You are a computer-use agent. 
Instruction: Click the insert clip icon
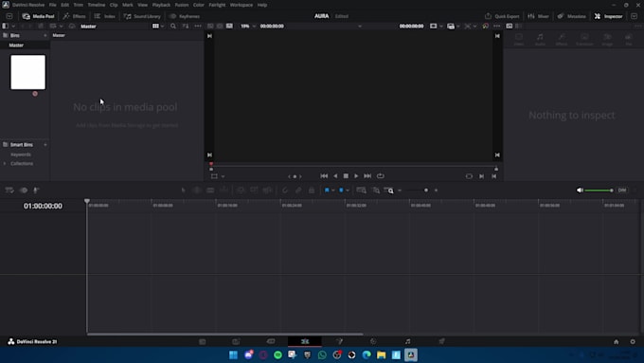[x=241, y=190]
